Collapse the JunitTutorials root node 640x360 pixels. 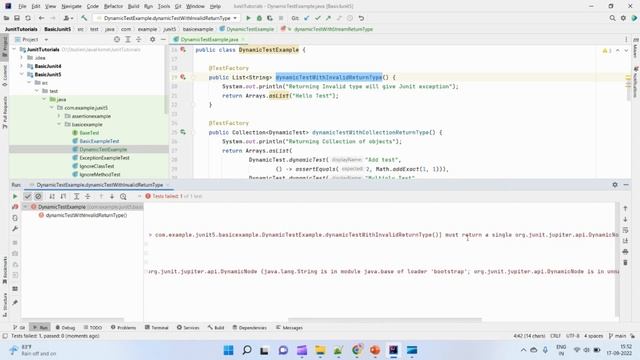click(x=15, y=49)
